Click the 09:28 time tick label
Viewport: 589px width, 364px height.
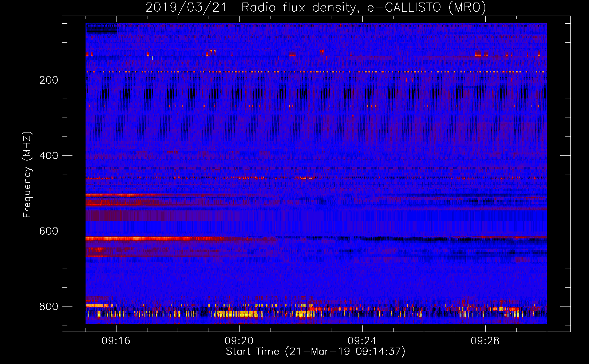click(x=485, y=341)
